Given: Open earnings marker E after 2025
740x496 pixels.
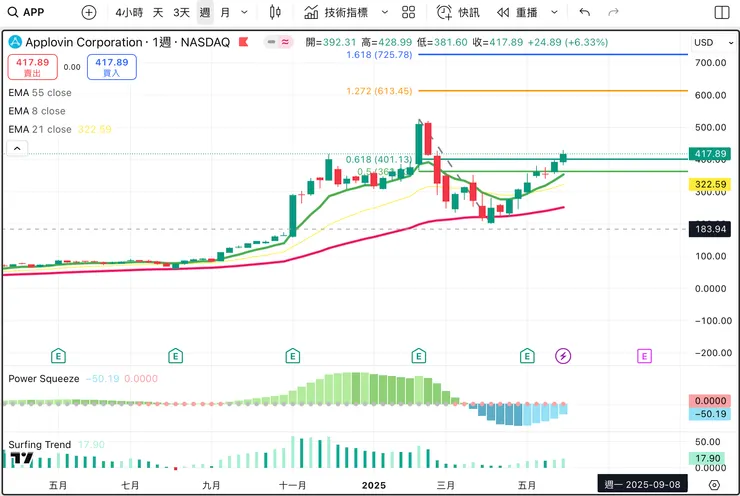Looking at the screenshot, I should coord(419,356).
